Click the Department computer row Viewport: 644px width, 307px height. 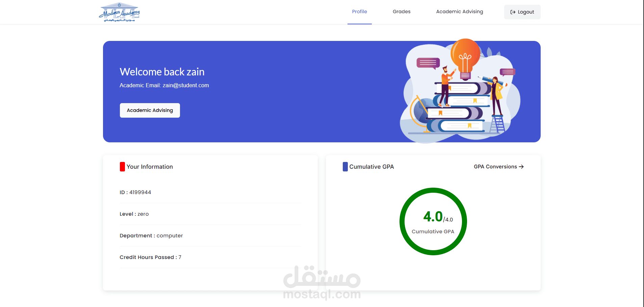point(210,236)
